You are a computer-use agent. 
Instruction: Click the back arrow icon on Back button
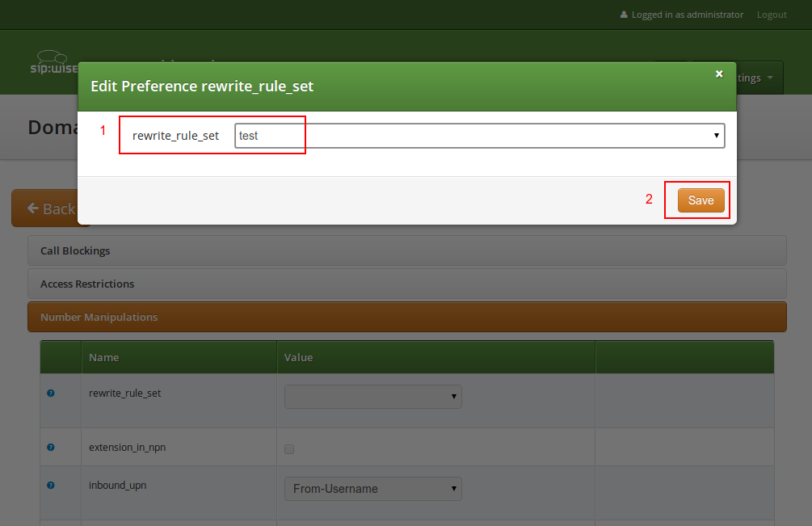click(32, 208)
